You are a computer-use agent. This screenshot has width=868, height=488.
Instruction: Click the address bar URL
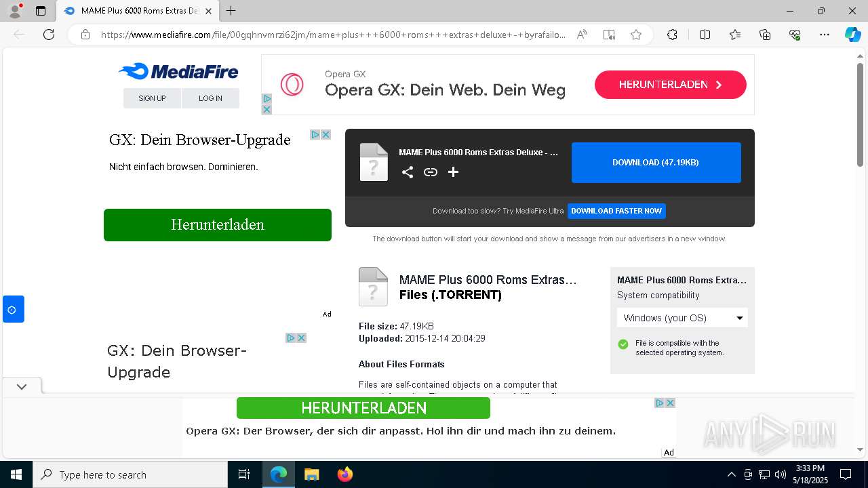click(333, 35)
